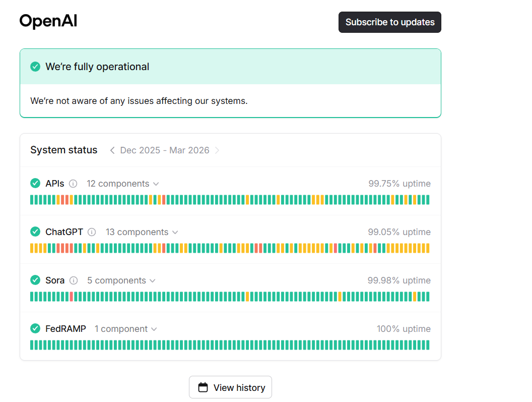
Task: Click Subscribe to updates button
Action: (389, 22)
